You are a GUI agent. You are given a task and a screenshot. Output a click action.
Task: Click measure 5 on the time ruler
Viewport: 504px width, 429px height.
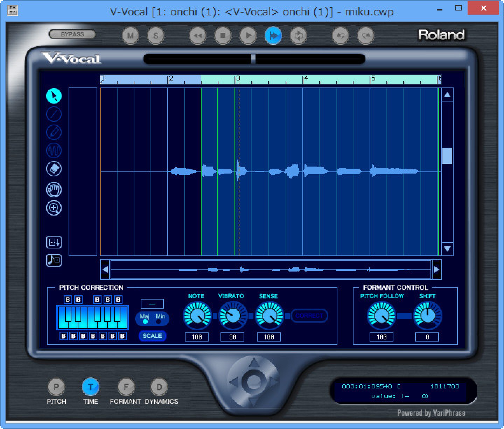point(373,78)
